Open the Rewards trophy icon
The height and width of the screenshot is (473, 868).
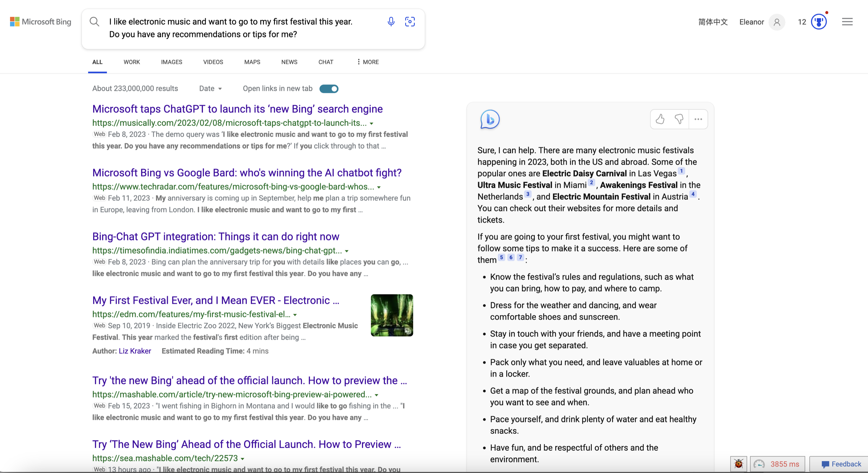pos(819,22)
